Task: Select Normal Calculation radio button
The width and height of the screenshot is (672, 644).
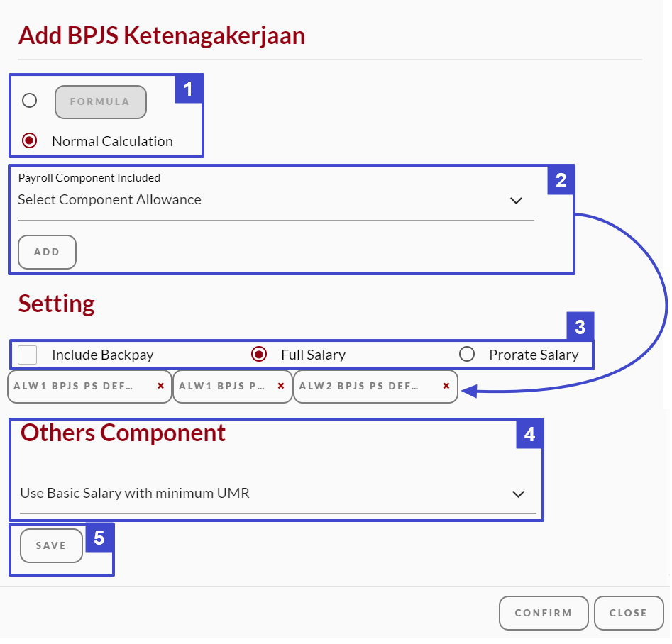Action: (x=30, y=140)
